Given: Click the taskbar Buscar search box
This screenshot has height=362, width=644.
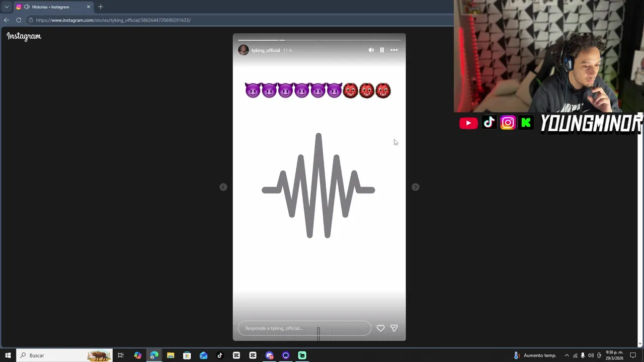Looking at the screenshot, I should click(64, 355).
